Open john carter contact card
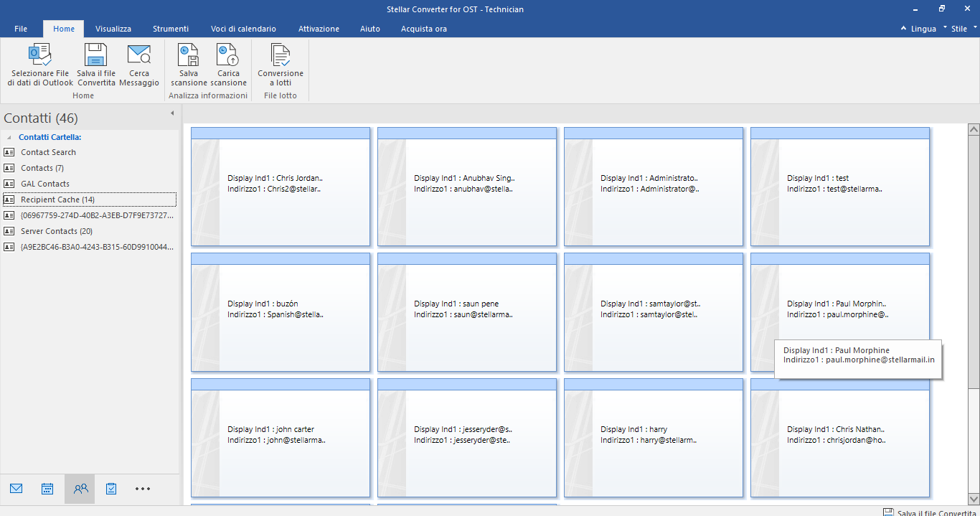Viewport: 980px width, 516px height. click(281, 438)
